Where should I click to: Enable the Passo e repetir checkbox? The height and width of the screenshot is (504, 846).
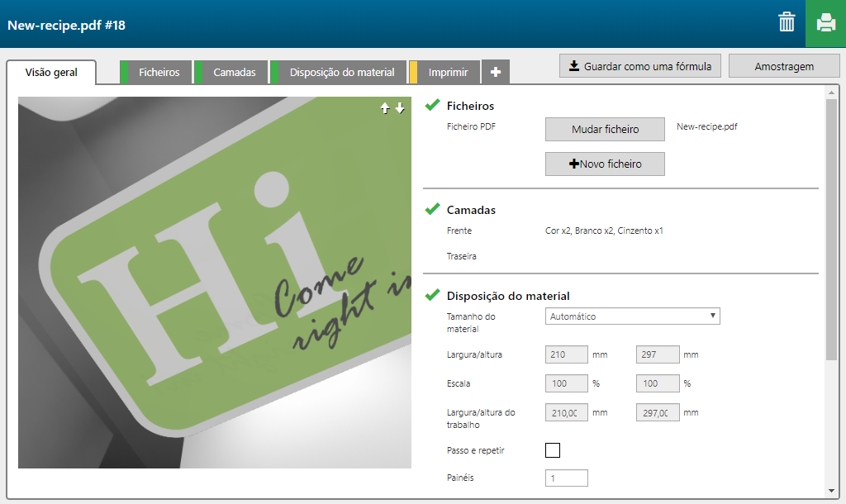tap(553, 450)
